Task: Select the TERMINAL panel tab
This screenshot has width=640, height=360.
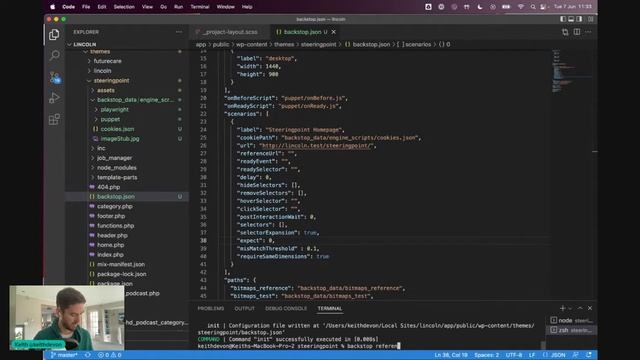Action: [330, 309]
